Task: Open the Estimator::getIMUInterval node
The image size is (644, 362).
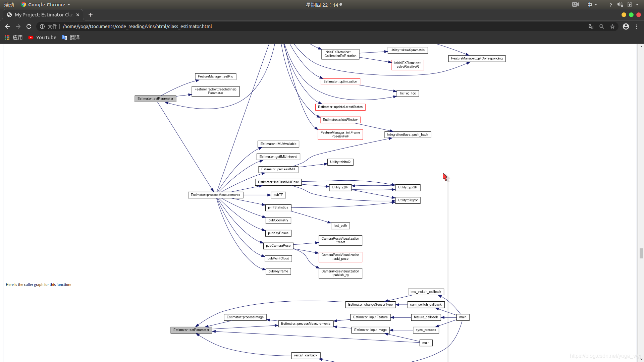Action: coord(278,157)
